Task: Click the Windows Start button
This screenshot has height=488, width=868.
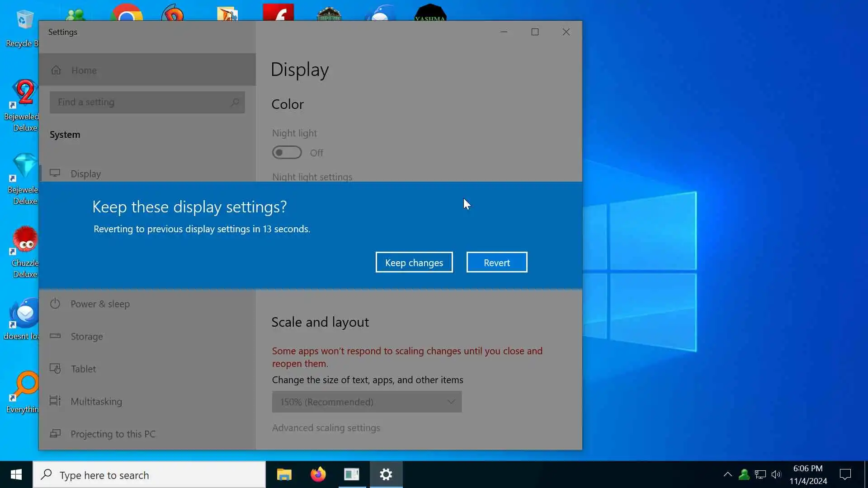Action: 16,474
